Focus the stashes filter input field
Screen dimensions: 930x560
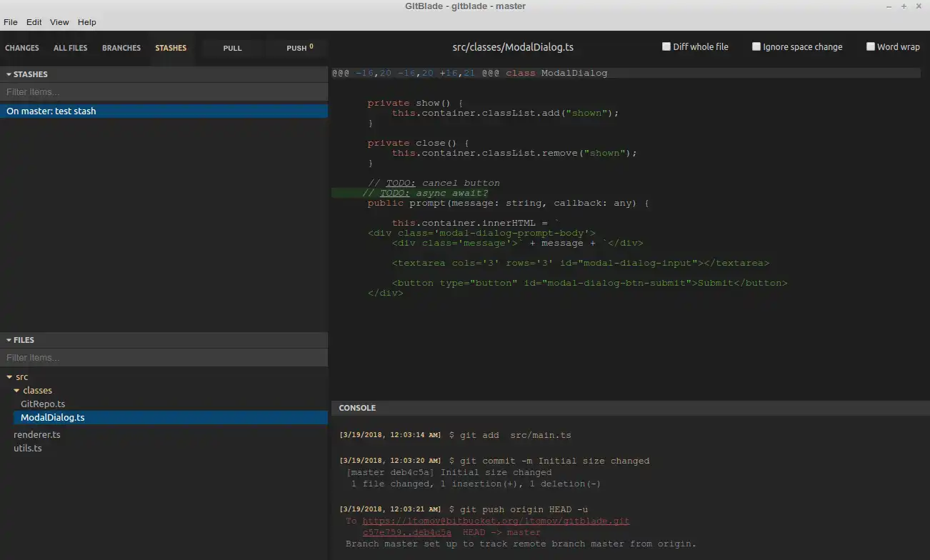click(x=164, y=92)
